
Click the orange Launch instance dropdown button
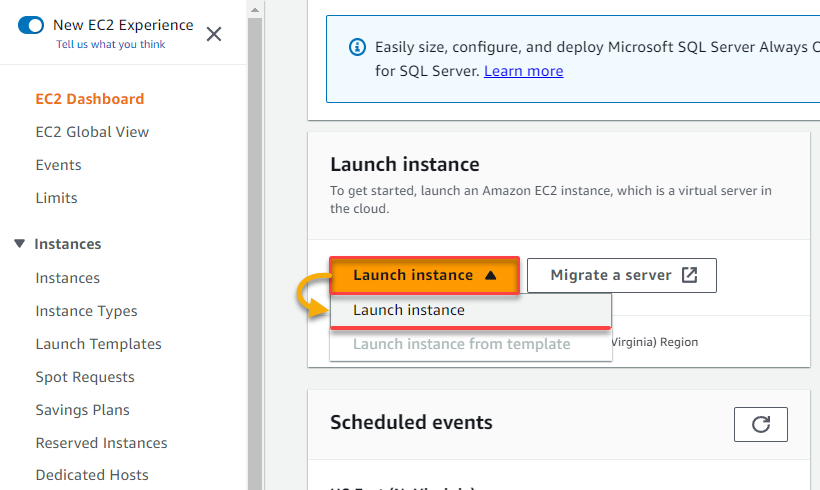[424, 275]
